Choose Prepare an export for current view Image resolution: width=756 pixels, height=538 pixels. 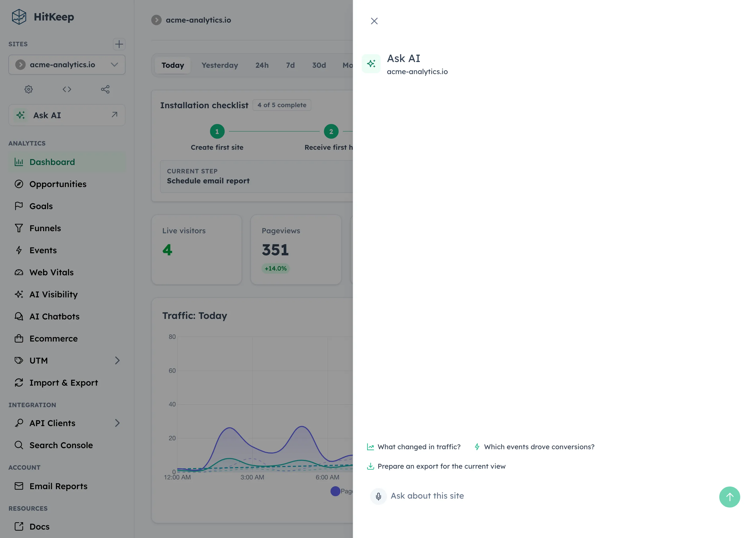436,466
